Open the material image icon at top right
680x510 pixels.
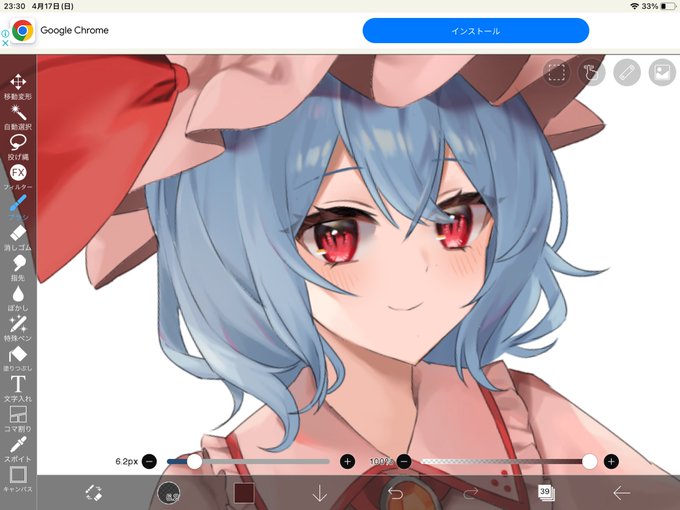pyautogui.click(x=662, y=72)
